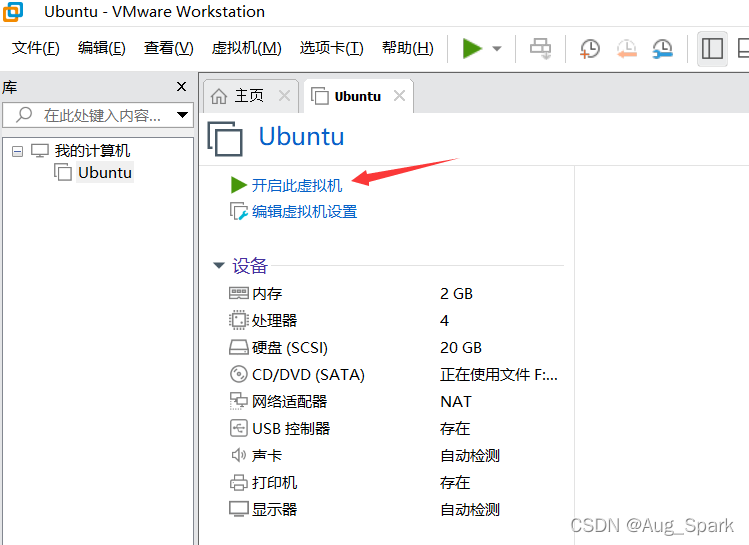Image resolution: width=749 pixels, height=545 pixels.
Task: Open the library search filter dropdown arrow
Action: click(x=182, y=115)
